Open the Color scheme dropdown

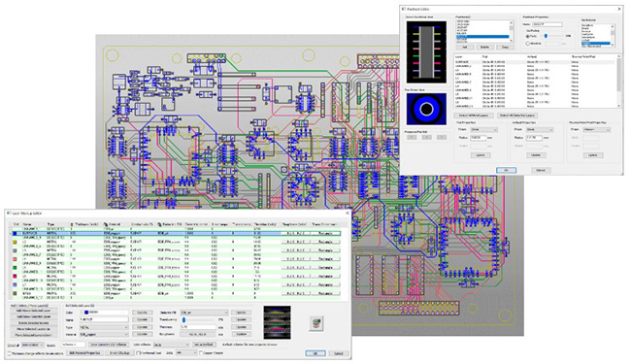(171, 345)
